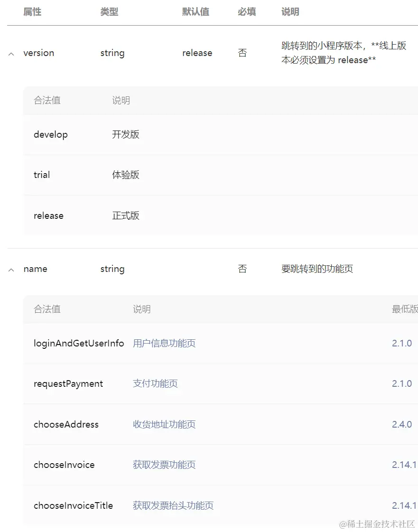Click version 2.4.0 in chooseAddress row
Viewport: 418px width, 532px height.
tap(402, 424)
